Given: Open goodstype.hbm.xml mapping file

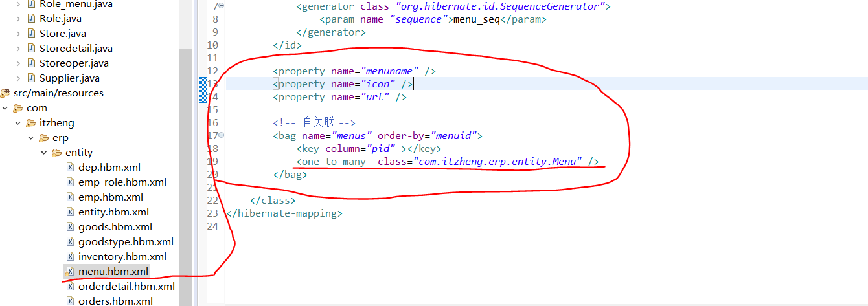Looking at the screenshot, I should click(126, 242).
